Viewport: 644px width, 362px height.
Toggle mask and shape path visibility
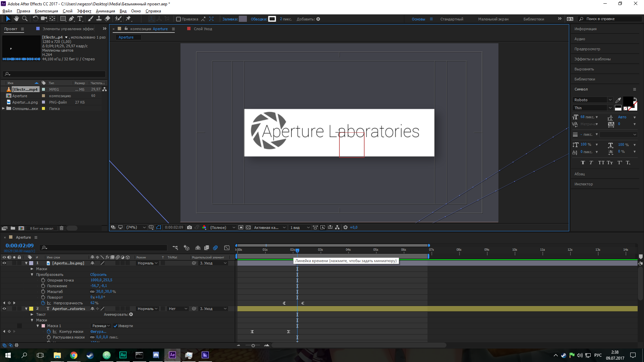[159, 227]
